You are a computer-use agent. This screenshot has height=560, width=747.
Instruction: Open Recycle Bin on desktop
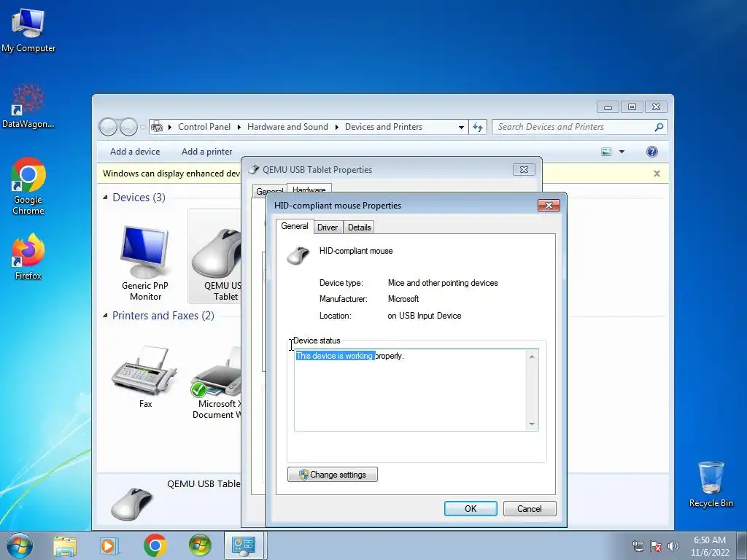tap(711, 484)
